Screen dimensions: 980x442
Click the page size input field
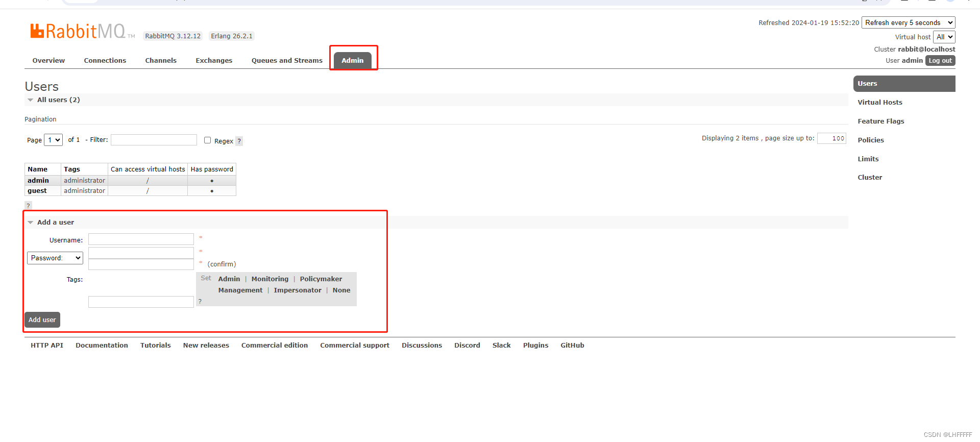click(x=831, y=138)
